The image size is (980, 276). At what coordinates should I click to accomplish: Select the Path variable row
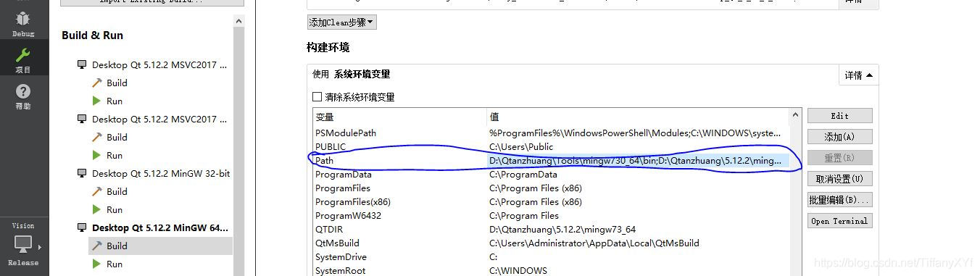point(550,161)
